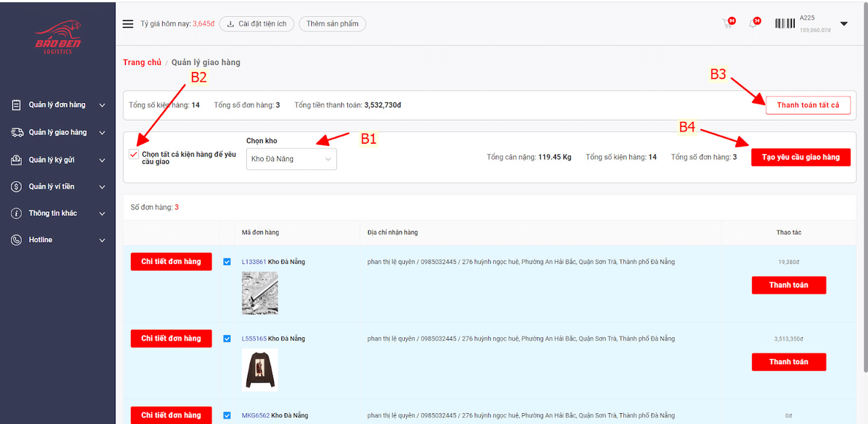The image size is (868, 424).
Task: Click the Quản lý giao hàng truck icon
Action: click(x=17, y=132)
